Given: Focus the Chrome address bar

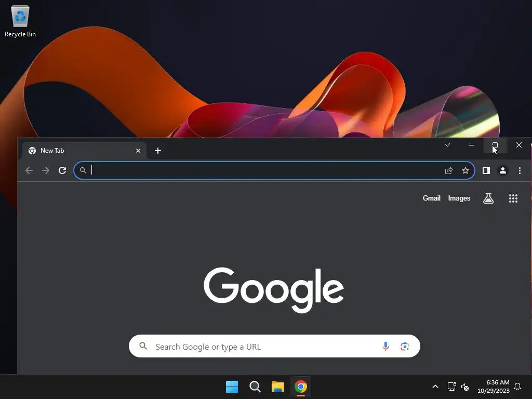Looking at the screenshot, I should point(274,170).
